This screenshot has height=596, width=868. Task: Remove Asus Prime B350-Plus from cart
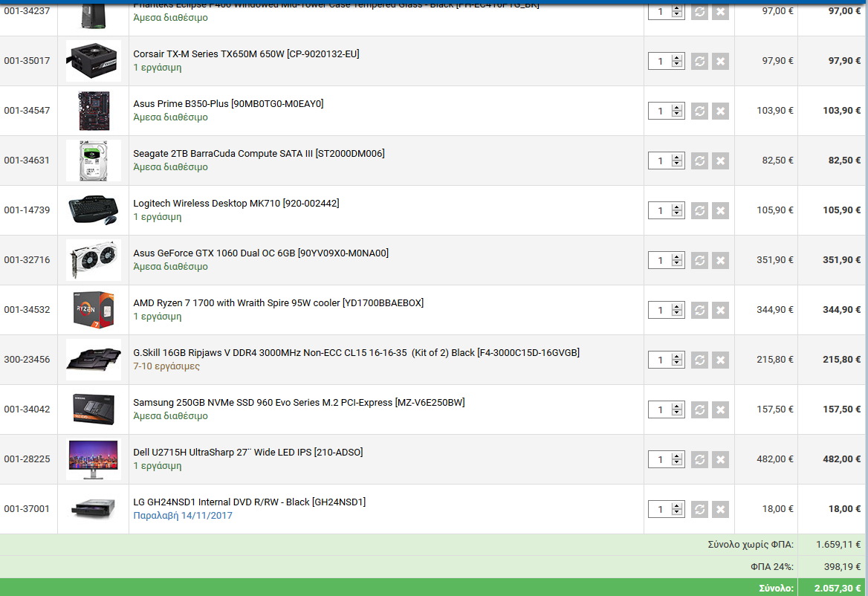click(720, 111)
